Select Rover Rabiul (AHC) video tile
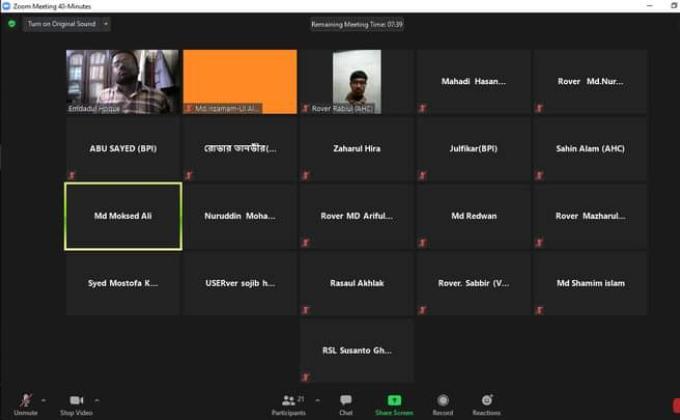This screenshot has width=680, height=420. (x=357, y=82)
